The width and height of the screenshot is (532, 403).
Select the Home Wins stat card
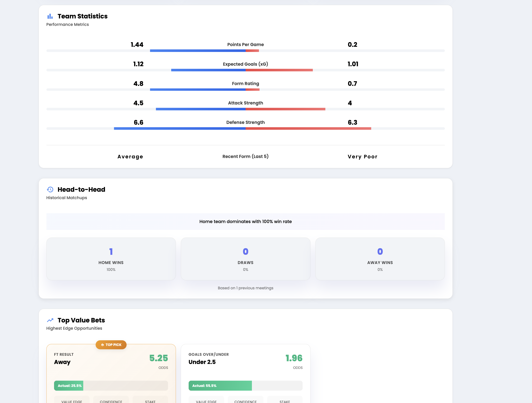111,259
